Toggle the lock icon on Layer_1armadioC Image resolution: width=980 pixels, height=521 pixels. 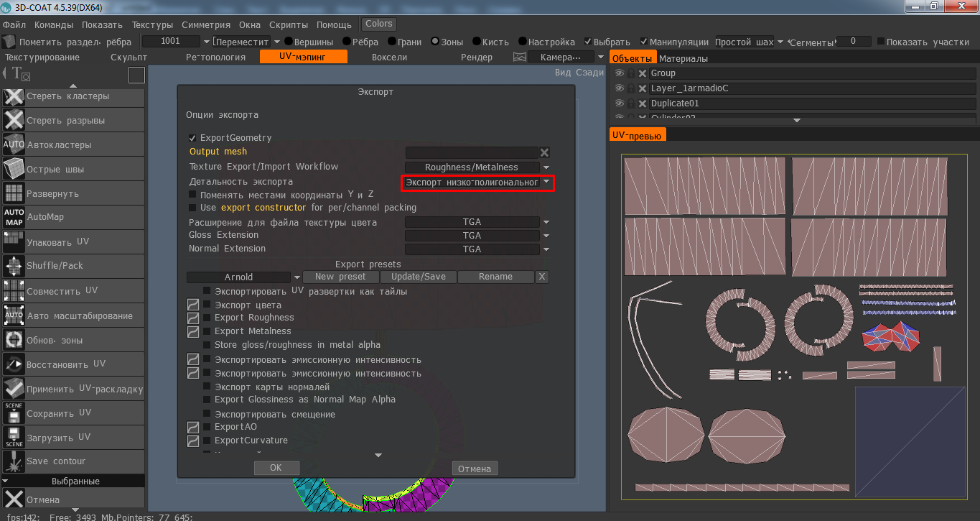(631, 88)
